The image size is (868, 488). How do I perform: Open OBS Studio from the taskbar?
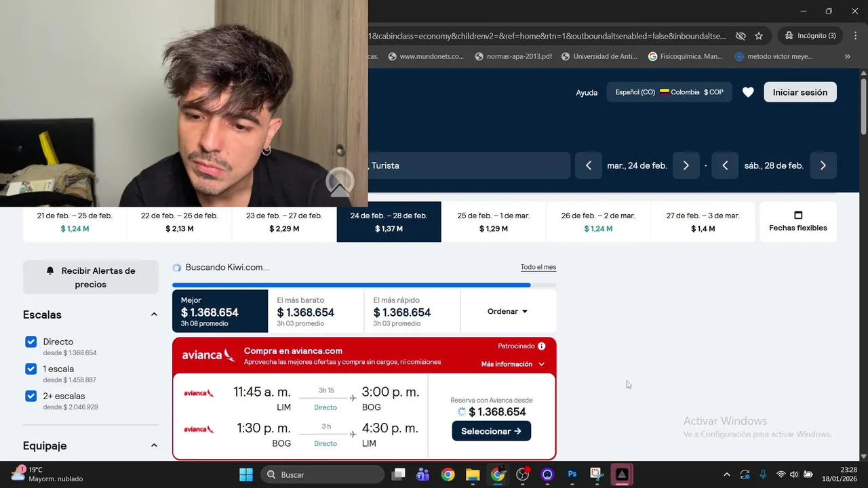[x=523, y=474]
